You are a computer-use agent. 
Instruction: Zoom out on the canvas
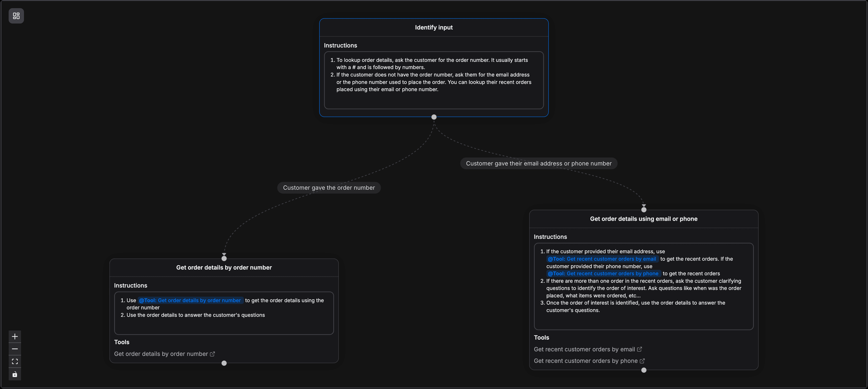[x=14, y=348]
